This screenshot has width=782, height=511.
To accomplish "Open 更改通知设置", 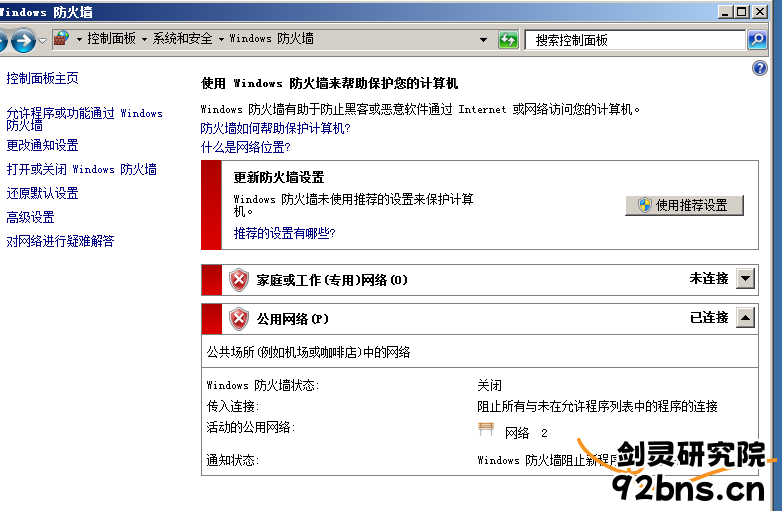I will point(42,146).
